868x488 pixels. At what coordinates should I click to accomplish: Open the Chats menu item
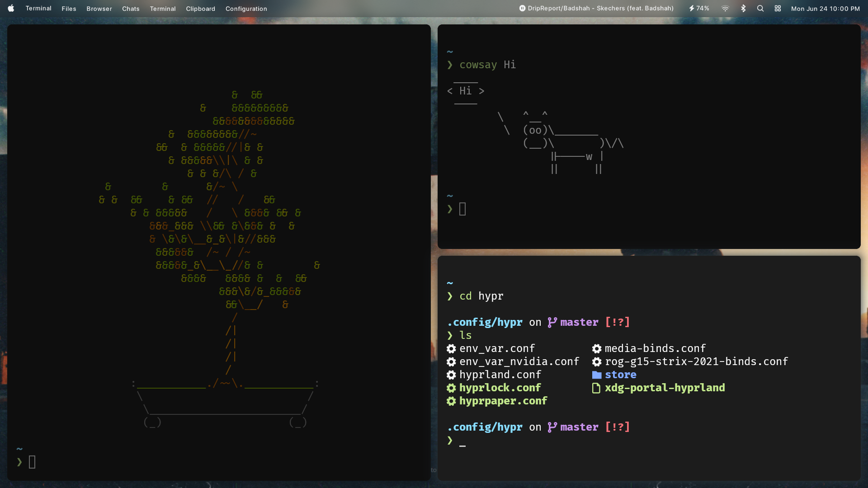(131, 9)
